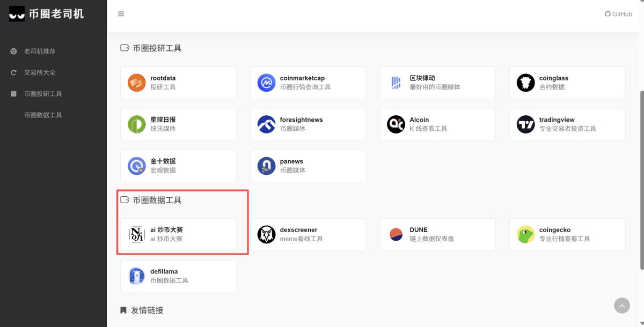
Task: Click the tradingview TV logo icon
Action: 526,124
